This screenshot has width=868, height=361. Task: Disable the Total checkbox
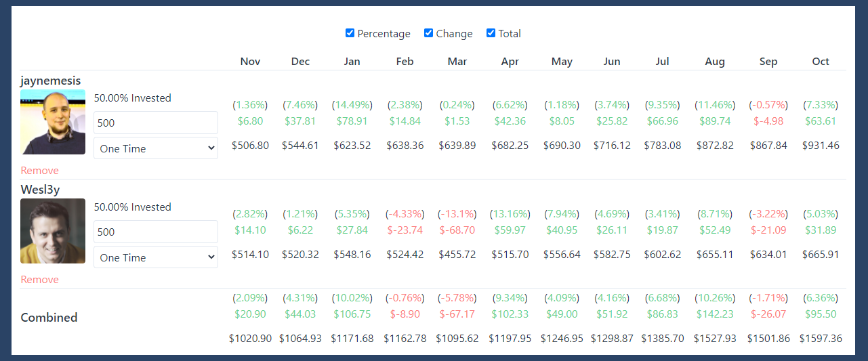(x=491, y=33)
